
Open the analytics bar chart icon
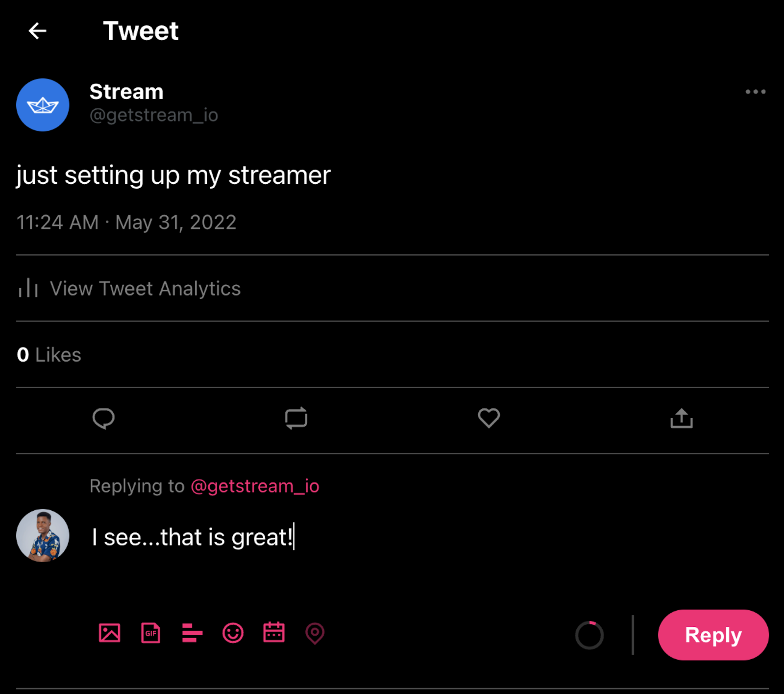coord(27,289)
